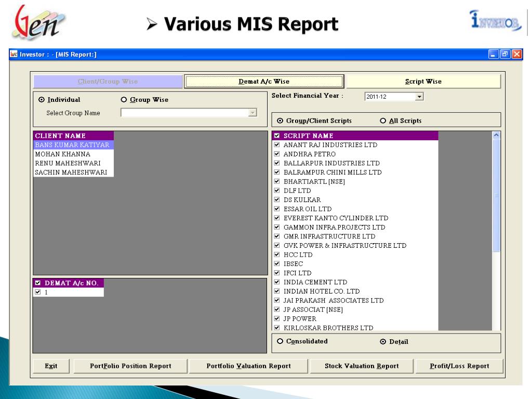The width and height of the screenshot is (532, 399).
Task: Uncheck DS KULKAR script
Action: (x=277, y=200)
